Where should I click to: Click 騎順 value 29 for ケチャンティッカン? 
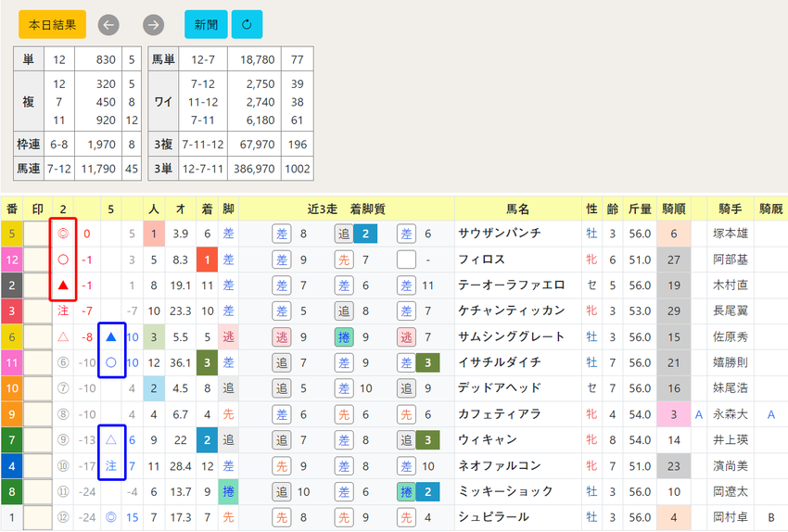coord(674,311)
